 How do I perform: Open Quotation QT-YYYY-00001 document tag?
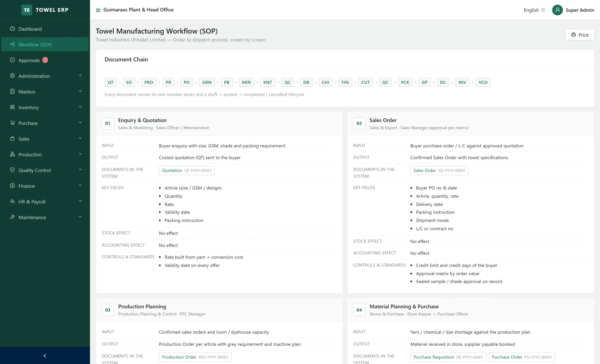tap(187, 170)
